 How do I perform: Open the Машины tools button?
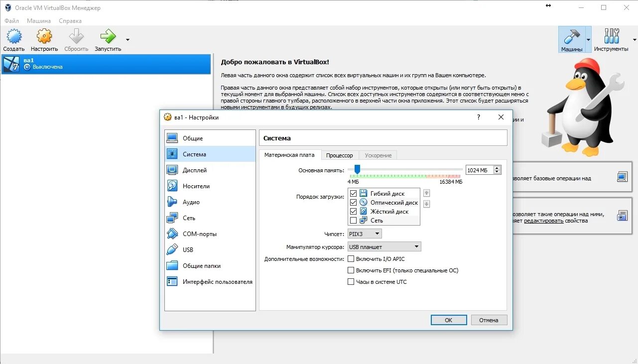pyautogui.click(x=572, y=39)
